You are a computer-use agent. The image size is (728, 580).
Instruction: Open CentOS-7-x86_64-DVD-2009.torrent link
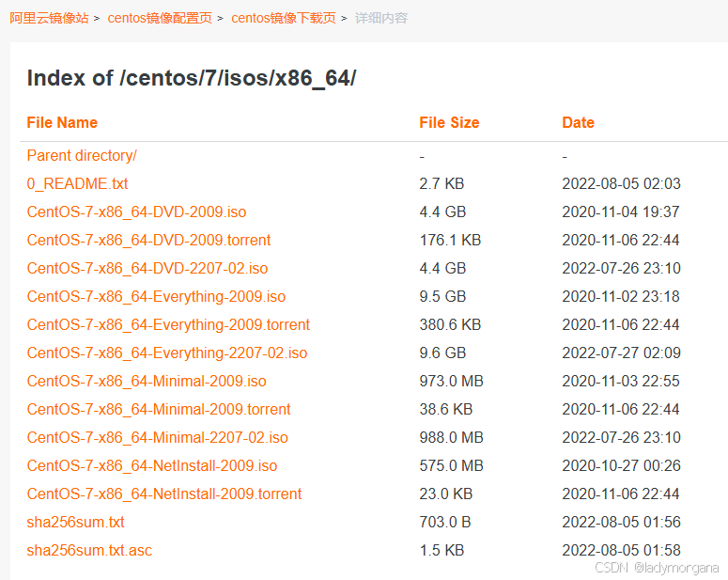148,241
